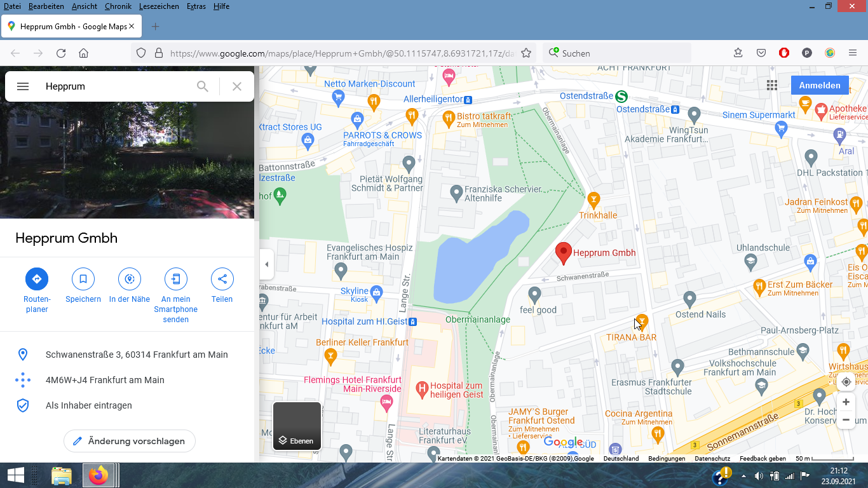Zoom out on the map
This screenshot has height=488, width=868.
[846, 420]
